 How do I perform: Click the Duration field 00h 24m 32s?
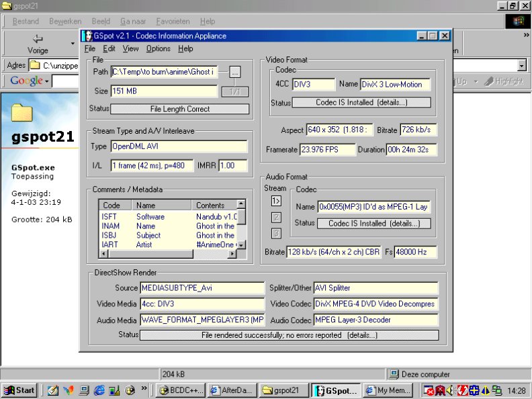(x=411, y=150)
